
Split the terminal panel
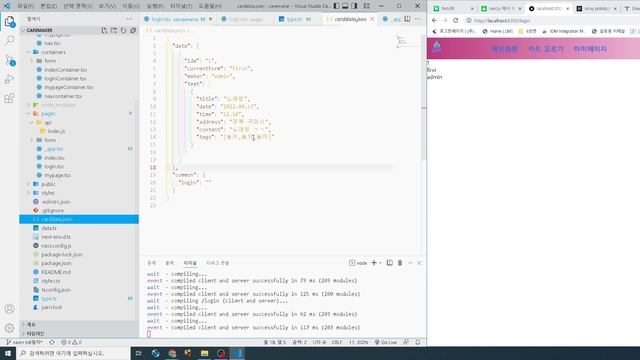[x=390, y=263]
